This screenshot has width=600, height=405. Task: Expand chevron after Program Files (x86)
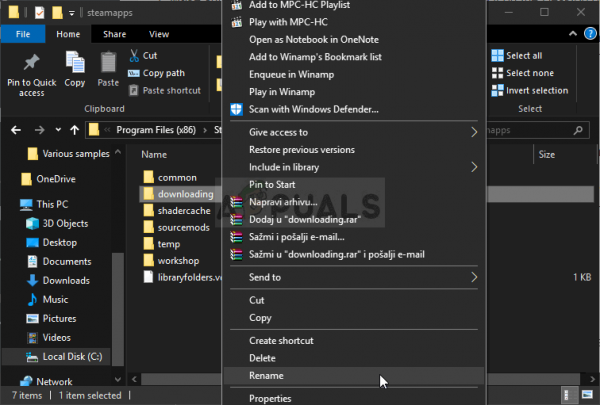click(x=205, y=131)
